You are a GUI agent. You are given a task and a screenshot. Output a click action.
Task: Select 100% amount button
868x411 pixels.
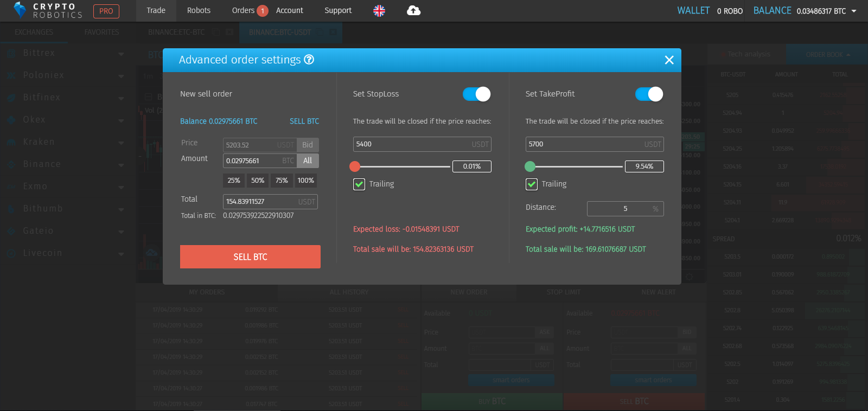point(305,181)
